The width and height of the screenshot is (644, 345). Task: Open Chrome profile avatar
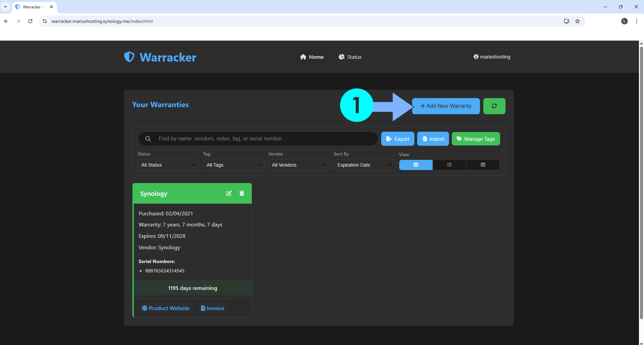(x=625, y=21)
